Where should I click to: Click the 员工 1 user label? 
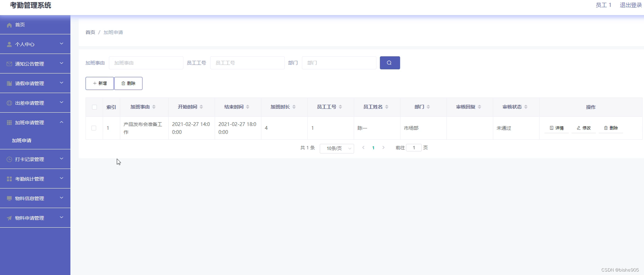(x=604, y=5)
